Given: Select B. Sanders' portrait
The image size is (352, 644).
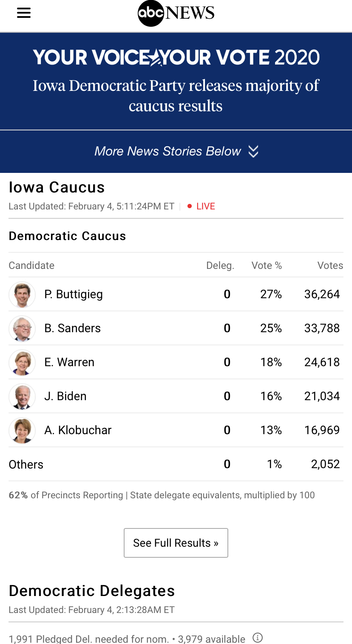Looking at the screenshot, I should tap(22, 328).
